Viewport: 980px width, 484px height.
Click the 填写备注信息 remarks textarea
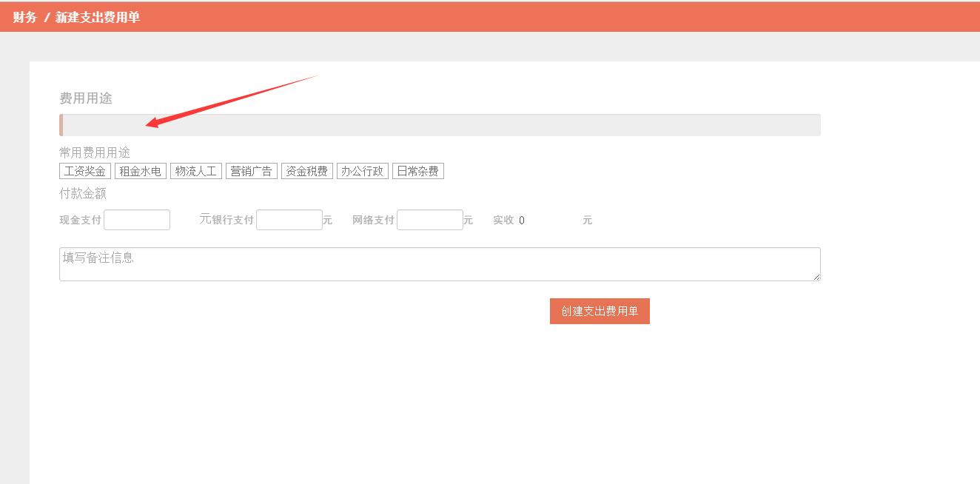coord(440,263)
